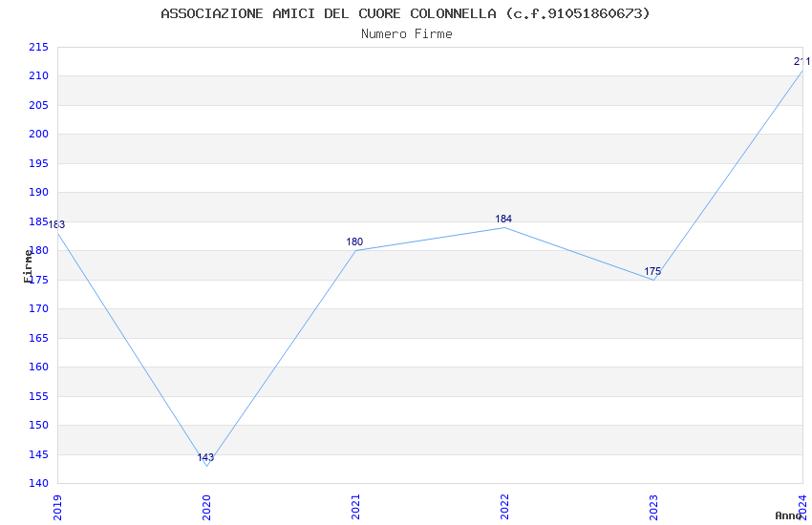Click the y-axis value 190
Viewport: 812px width, 525px height.
[38, 193]
